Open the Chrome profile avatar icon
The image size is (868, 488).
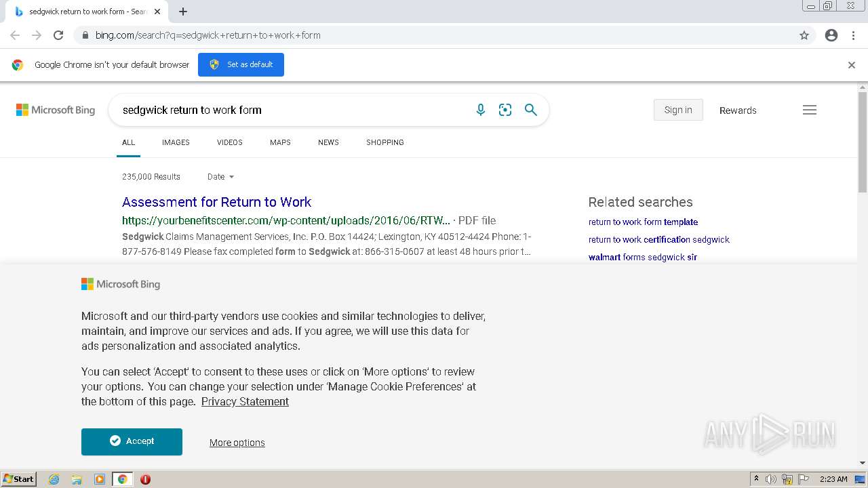(831, 35)
